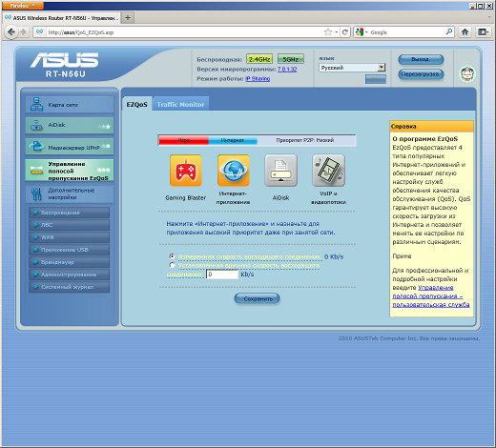Image resolution: width=496 pixels, height=448 pixels.
Task: Open the IP Sharing mode link
Action: [x=258, y=78]
